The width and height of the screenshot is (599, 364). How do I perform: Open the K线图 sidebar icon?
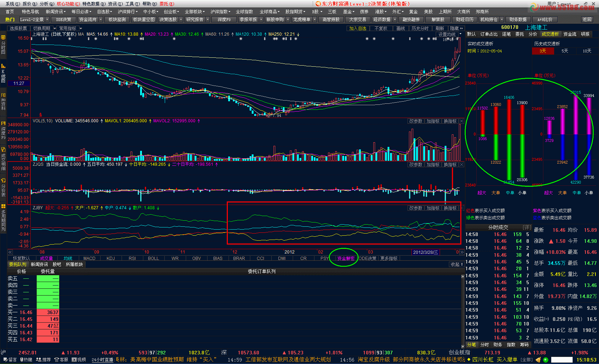click(3, 73)
